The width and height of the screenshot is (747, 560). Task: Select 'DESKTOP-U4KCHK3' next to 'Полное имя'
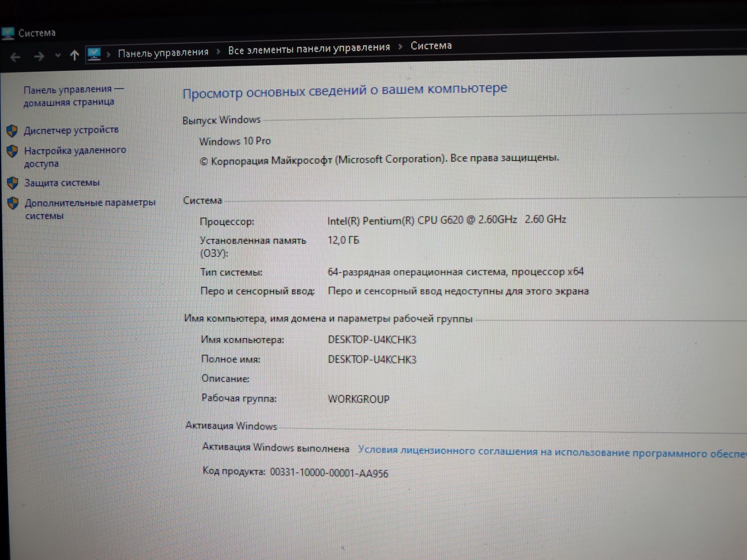point(372,359)
